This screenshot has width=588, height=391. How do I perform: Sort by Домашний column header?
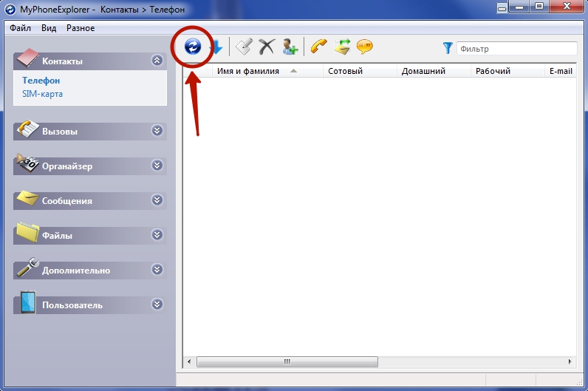pos(434,71)
